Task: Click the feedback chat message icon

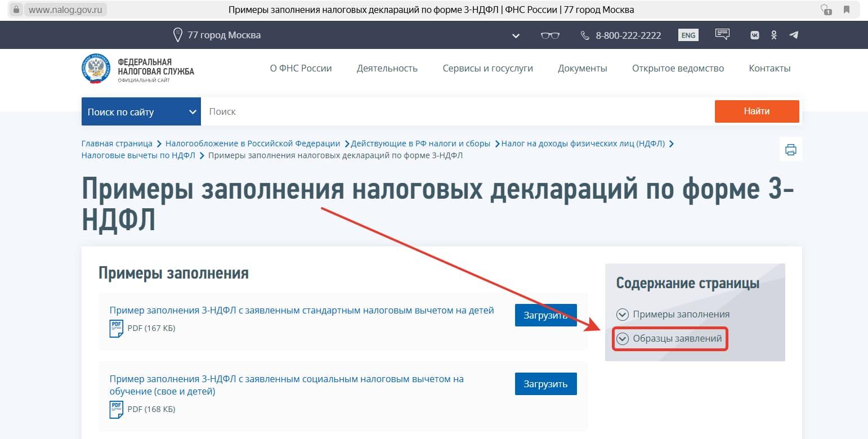Action: [722, 34]
